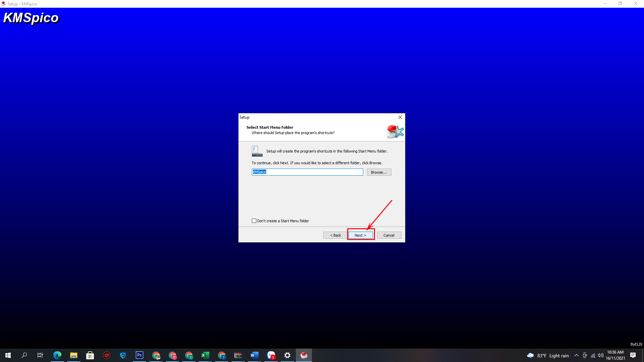Open Word from the taskbar
The image size is (644, 362).
tap(254, 355)
